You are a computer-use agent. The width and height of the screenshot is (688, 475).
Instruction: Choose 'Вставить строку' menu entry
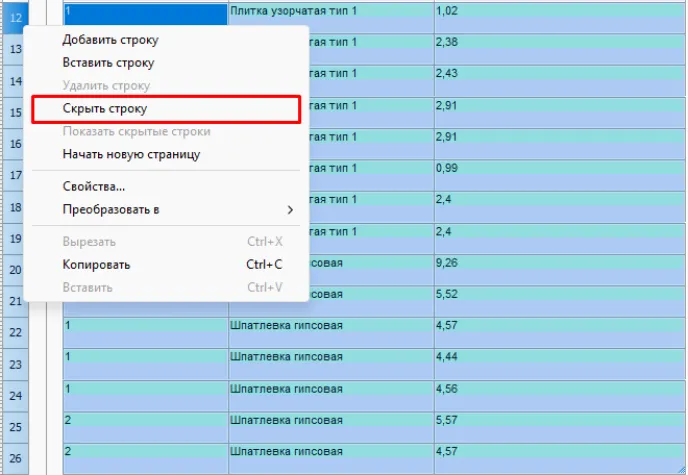point(108,63)
